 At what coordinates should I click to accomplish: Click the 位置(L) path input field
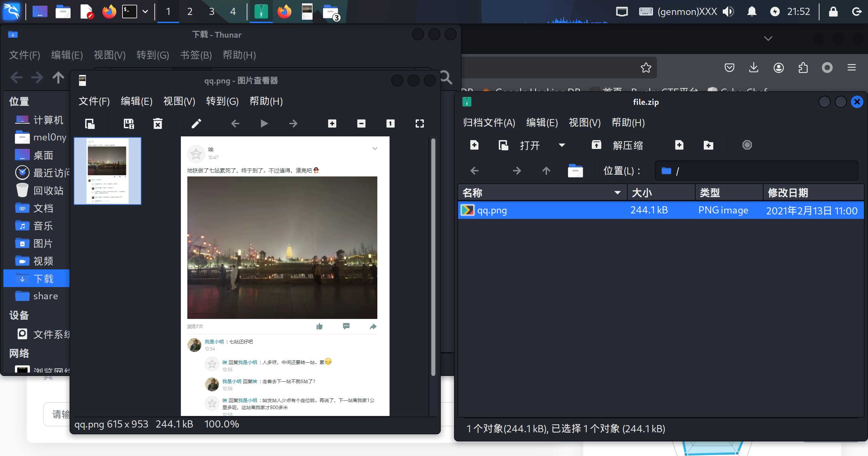(x=756, y=171)
